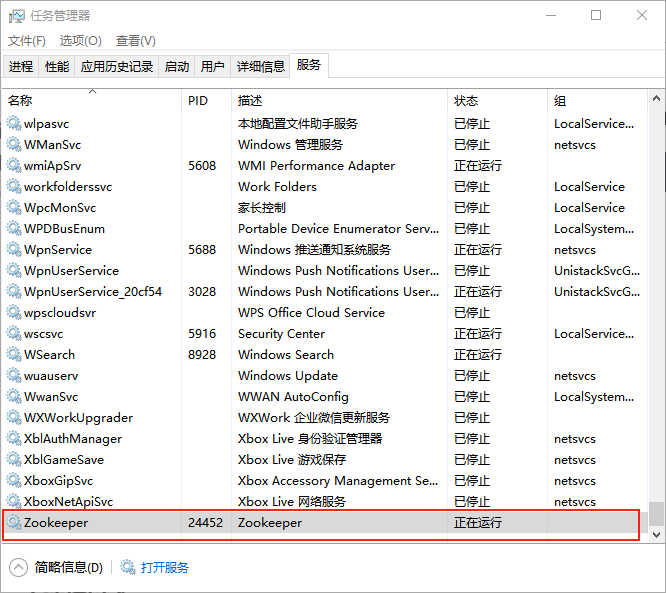
Task: Click the WpnUserService_20cf54 gear icon
Action: [14, 291]
